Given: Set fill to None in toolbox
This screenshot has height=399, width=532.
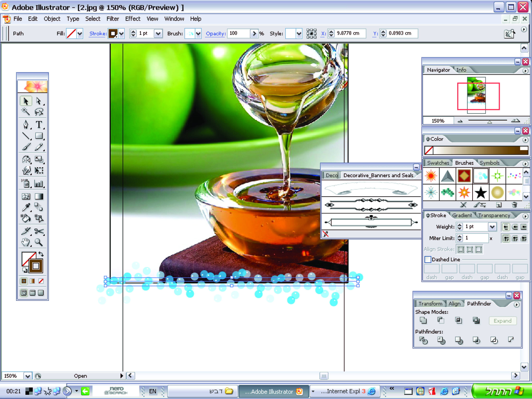Looking at the screenshot, I should (41, 281).
